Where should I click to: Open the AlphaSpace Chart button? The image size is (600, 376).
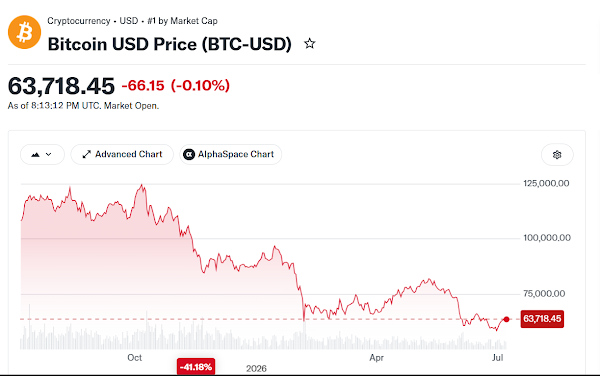(230, 154)
